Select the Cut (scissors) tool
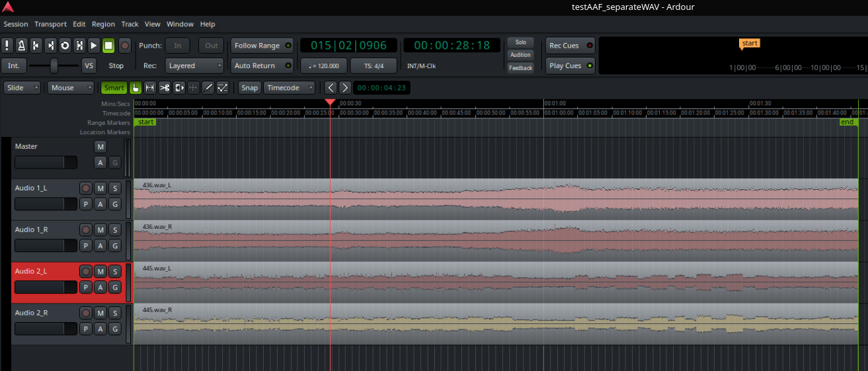Screen dimensions: 868x371 tap(165, 88)
